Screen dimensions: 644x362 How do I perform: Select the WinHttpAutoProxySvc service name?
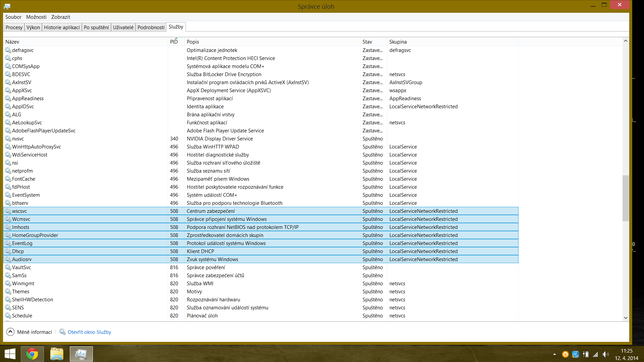pyautogui.click(x=37, y=146)
